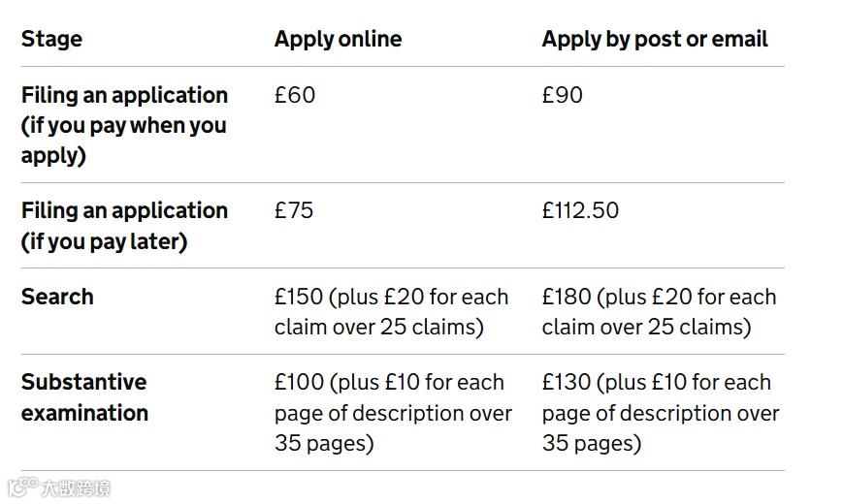Click "35 pages)" text in online column
The height and width of the screenshot is (504, 843).
click(324, 443)
